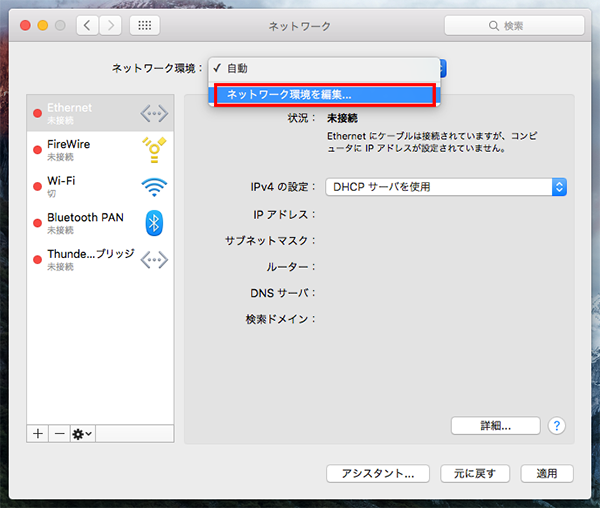Click the サブネットマスク label
This screenshot has width=600, height=508.
coord(270,241)
